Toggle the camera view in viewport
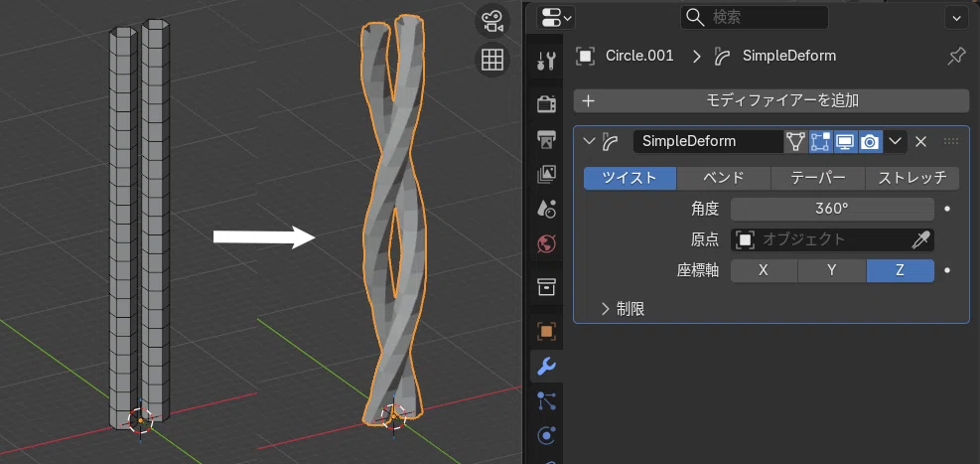 [x=492, y=22]
